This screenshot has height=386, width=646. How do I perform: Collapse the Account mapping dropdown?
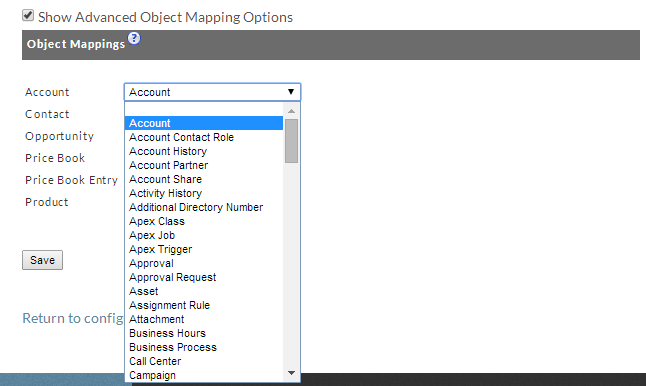212,92
